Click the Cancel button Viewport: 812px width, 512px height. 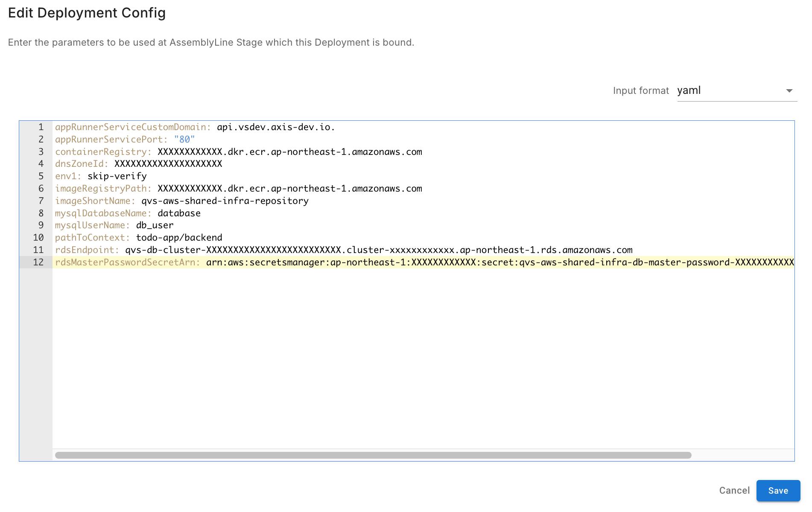point(734,491)
